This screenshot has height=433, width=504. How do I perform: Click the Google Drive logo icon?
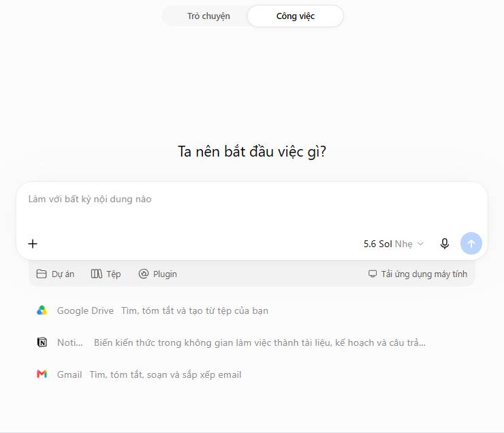click(x=42, y=310)
